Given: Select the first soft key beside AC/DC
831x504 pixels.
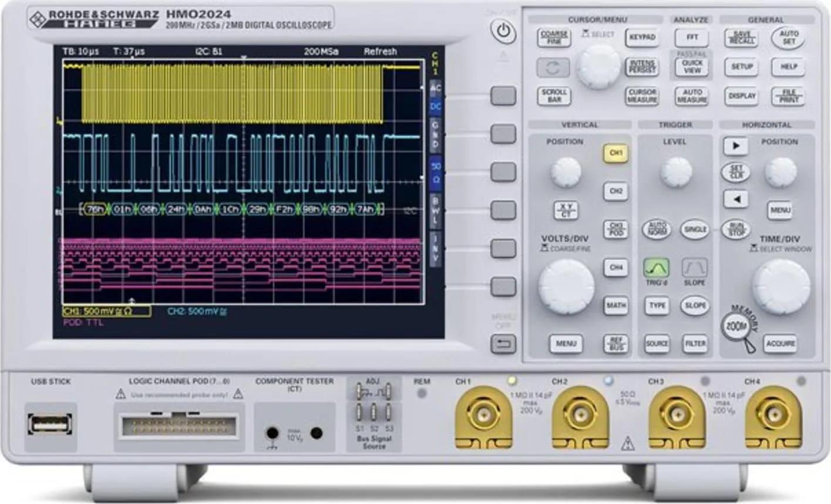Looking at the screenshot, I should tap(503, 96).
